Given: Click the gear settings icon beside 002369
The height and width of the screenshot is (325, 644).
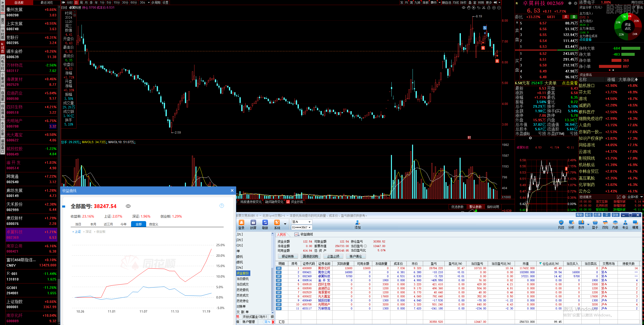Looking at the screenshot, I should [x=575, y=3].
